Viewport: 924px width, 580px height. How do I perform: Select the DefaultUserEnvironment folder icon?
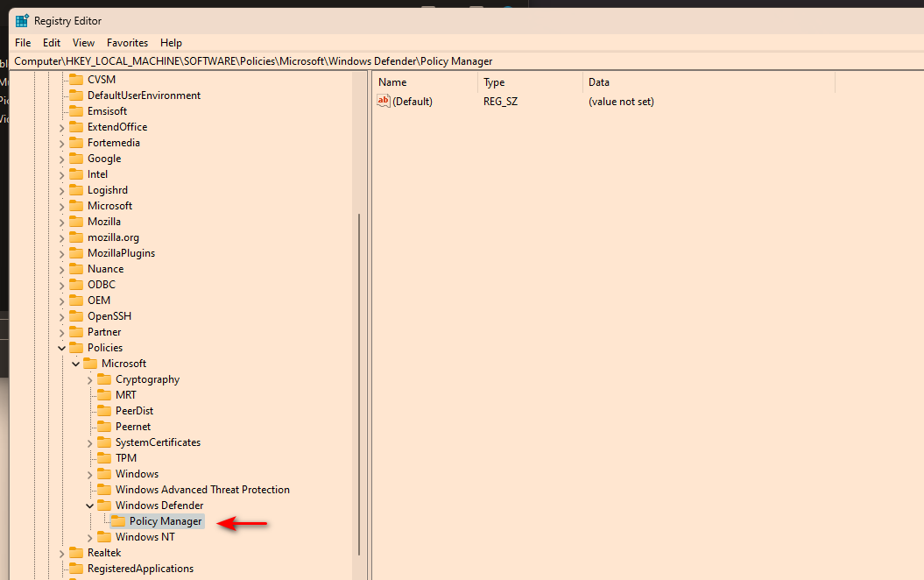tap(76, 95)
